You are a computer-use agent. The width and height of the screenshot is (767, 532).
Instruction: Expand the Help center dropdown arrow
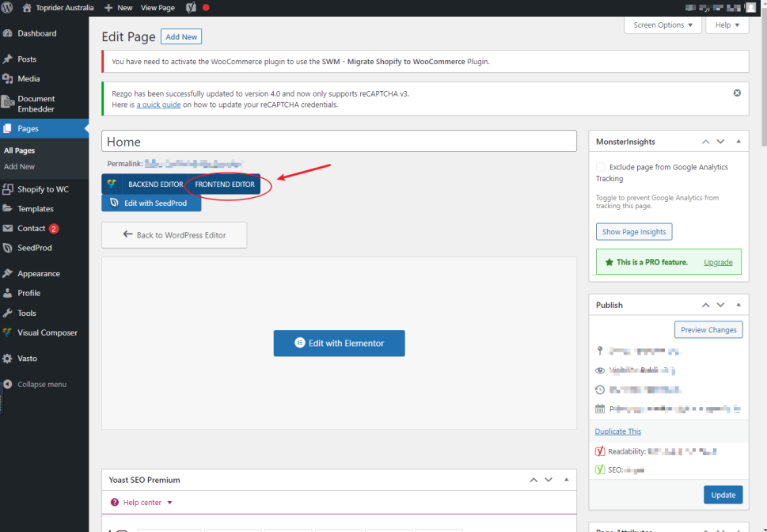coord(169,503)
